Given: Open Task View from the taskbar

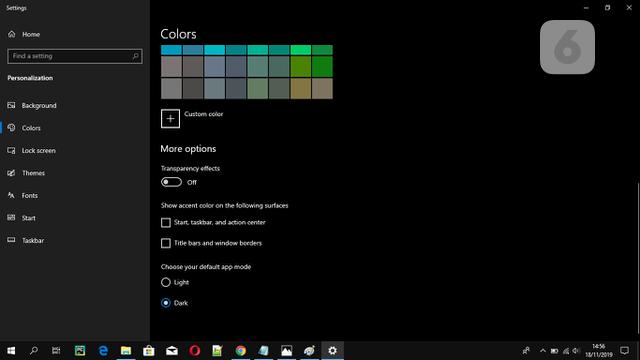Looking at the screenshot, I should coord(56,351).
